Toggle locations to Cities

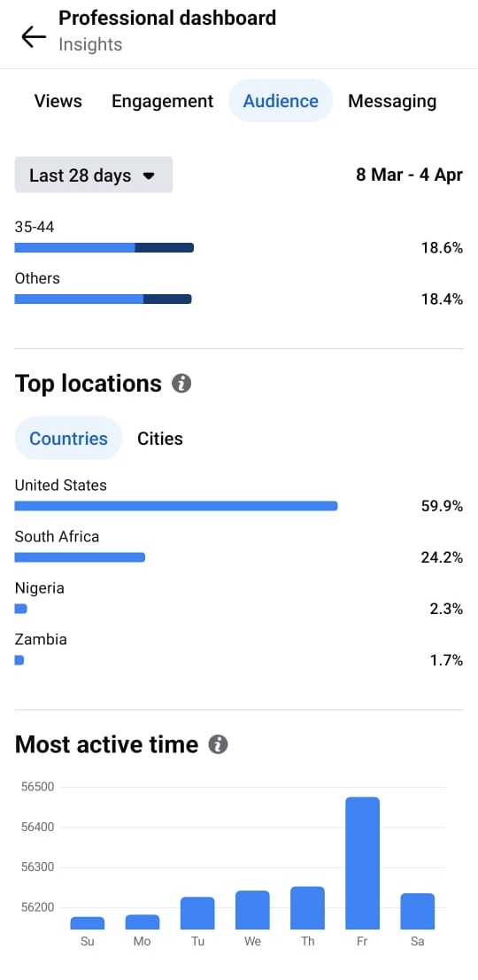click(160, 438)
